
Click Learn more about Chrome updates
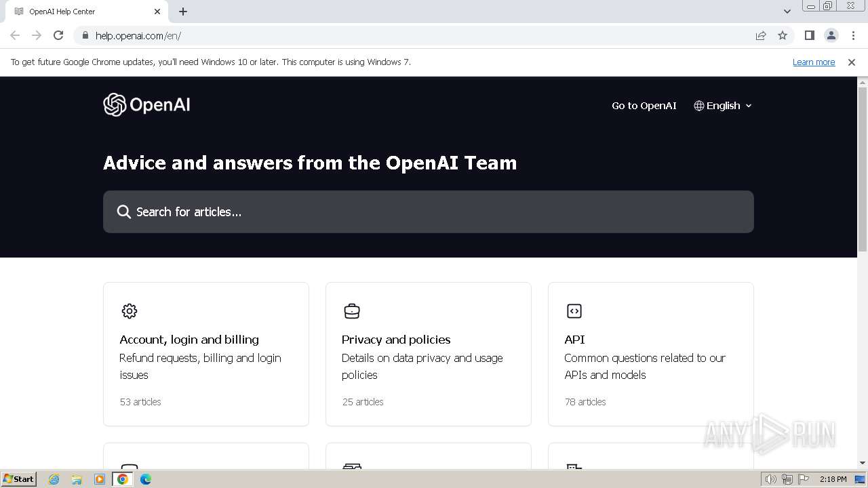click(x=814, y=62)
